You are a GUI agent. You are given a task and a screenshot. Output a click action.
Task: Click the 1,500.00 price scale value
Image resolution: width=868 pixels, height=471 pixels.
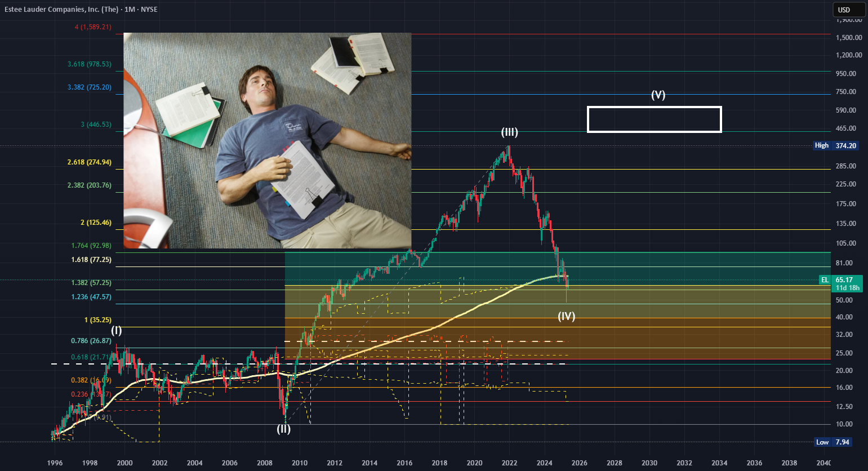pos(849,38)
